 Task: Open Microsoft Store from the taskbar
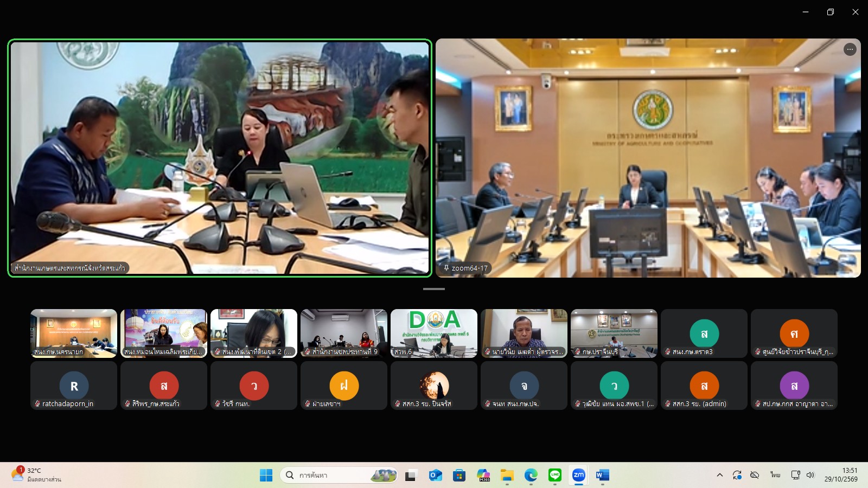coord(459,475)
